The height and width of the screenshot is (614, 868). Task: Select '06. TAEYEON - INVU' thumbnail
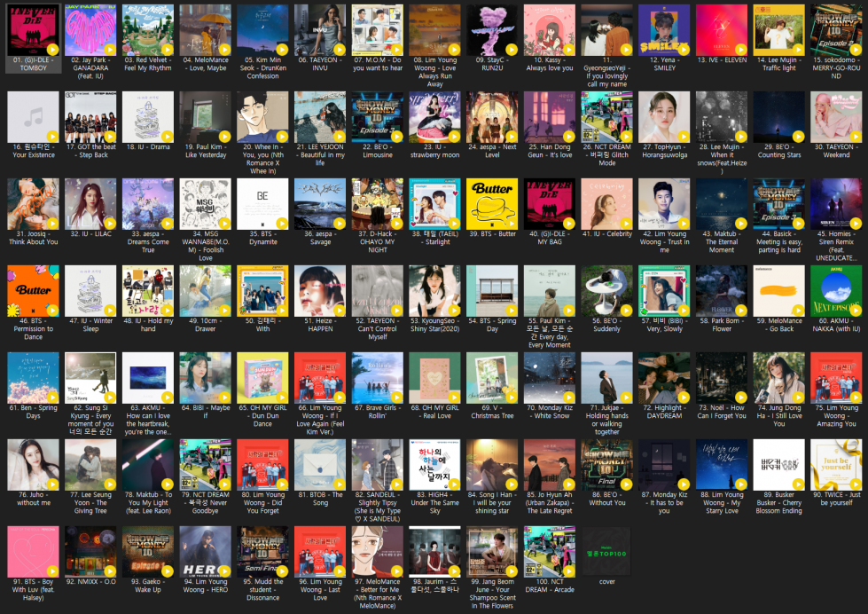coord(320,30)
